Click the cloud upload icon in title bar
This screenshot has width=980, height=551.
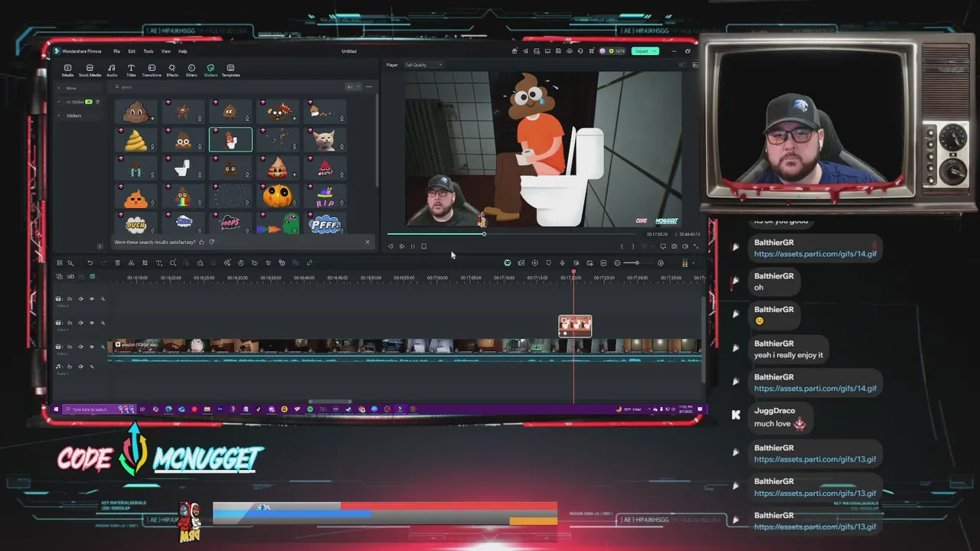[569, 51]
